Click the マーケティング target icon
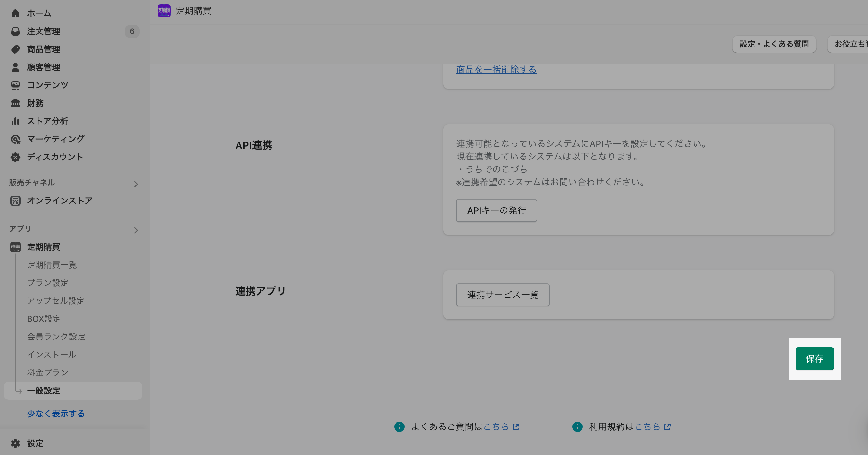 (15, 139)
